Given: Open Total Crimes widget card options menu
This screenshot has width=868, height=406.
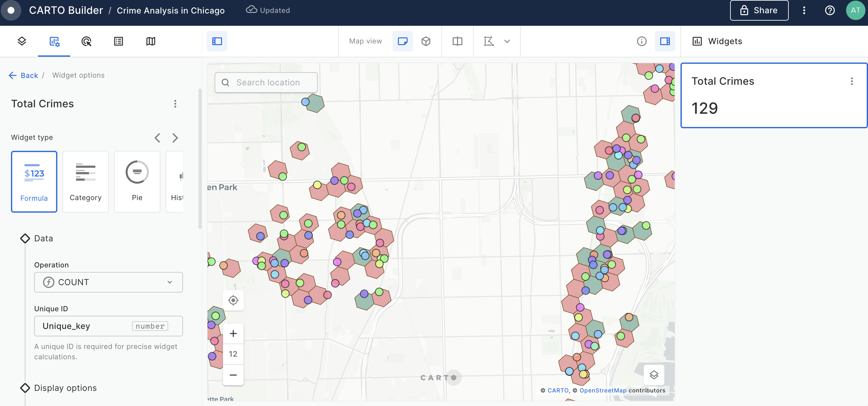Looking at the screenshot, I should coord(852,81).
